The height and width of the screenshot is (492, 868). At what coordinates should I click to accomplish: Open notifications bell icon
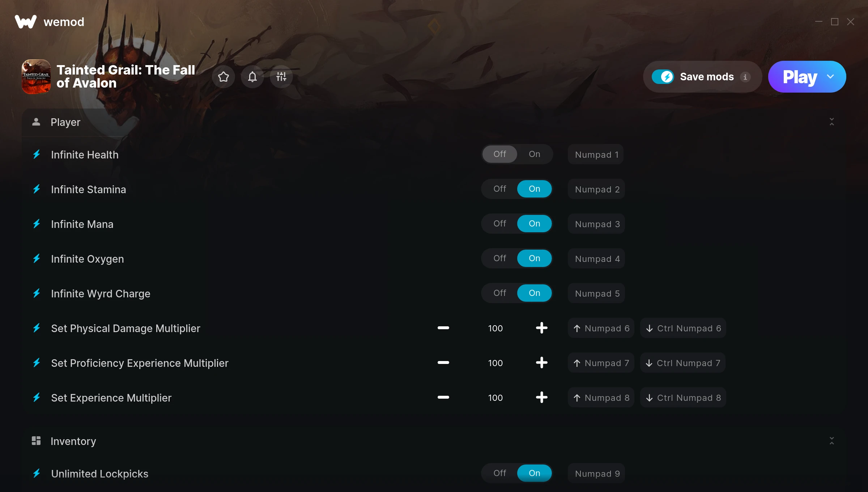pyautogui.click(x=252, y=77)
